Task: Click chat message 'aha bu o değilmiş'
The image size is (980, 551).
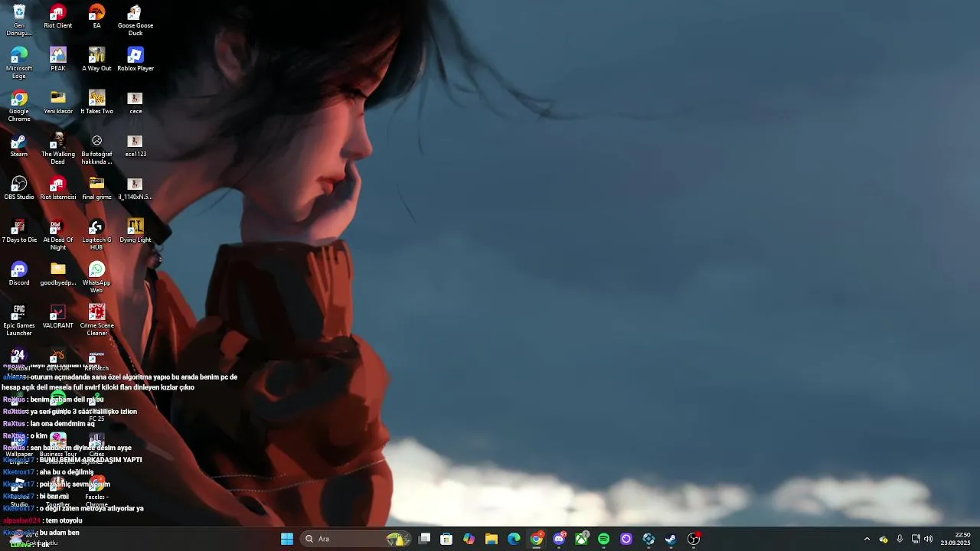Action: tap(67, 472)
